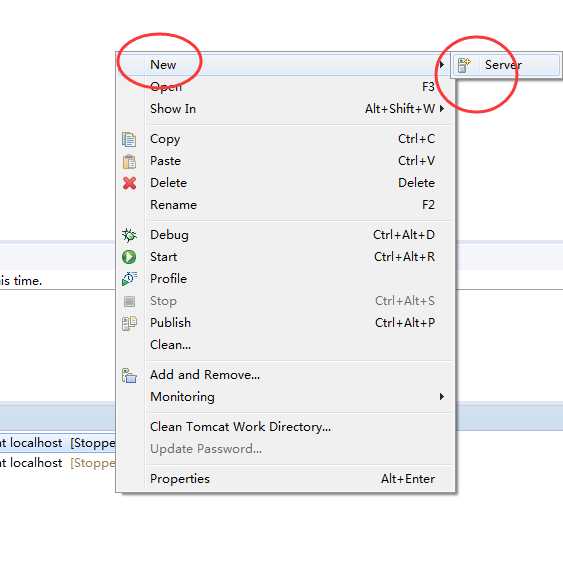This screenshot has width=563, height=573.
Task: Open the New submenu entry
Action: click(285, 65)
